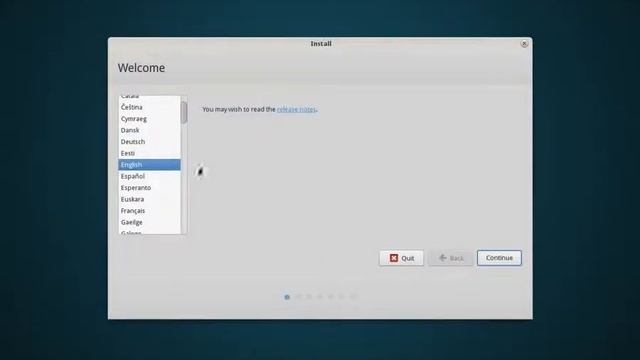Click the language list scrollbar thumb
The image size is (640, 360).
coord(184,112)
